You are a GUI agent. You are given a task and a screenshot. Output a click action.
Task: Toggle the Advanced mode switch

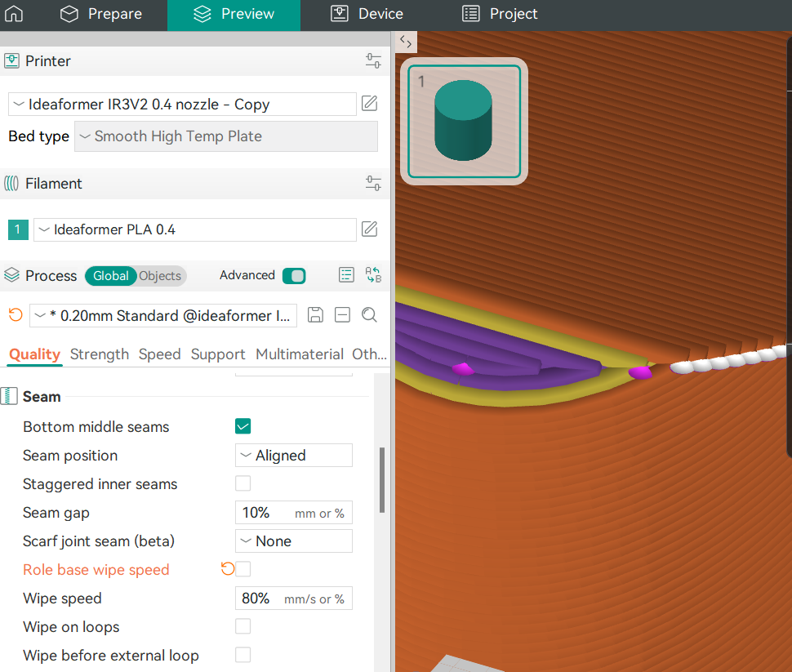pyautogui.click(x=294, y=276)
